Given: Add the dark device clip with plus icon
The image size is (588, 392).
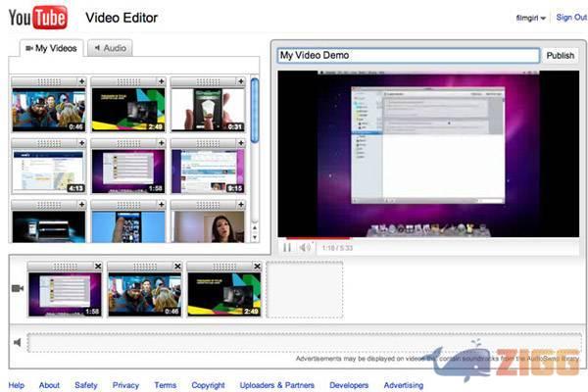Looking at the screenshot, I should pos(81,205).
